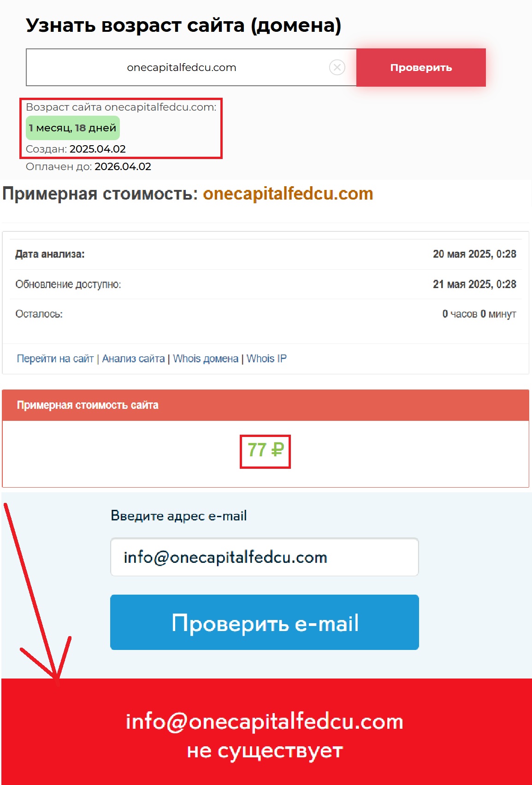Image resolution: width=532 pixels, height=785 pixels.
Task: Click the red не существует result banner
Action: (266, 732)
